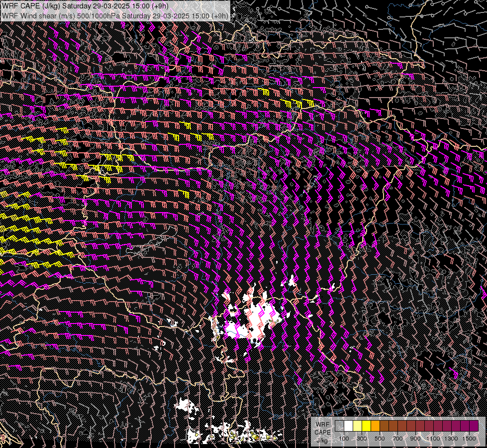Click the legend swatch starting at 900 tick
Screen dimensions: 487x448
[x=420, y=426]
